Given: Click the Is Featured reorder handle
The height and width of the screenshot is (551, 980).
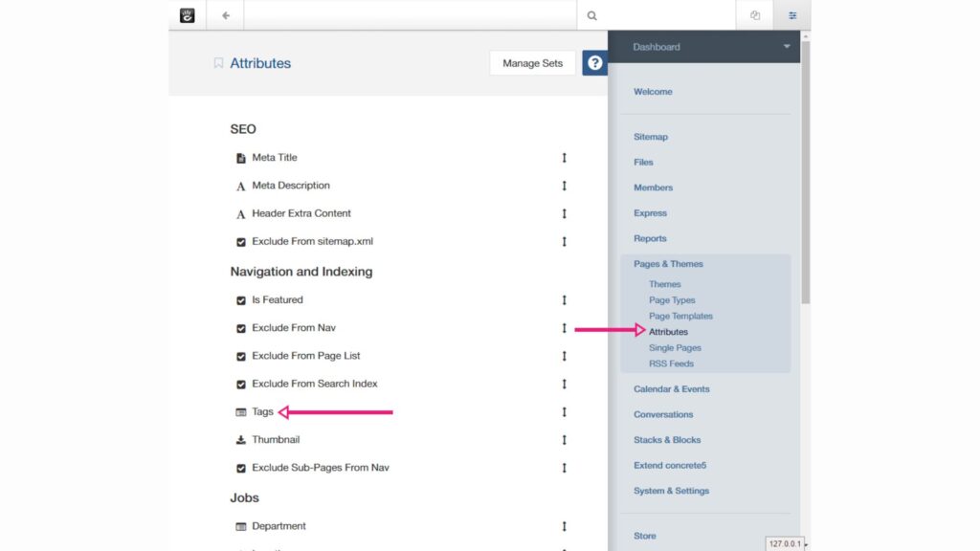Looking at the screenshot, I should [x=564, y=300].
